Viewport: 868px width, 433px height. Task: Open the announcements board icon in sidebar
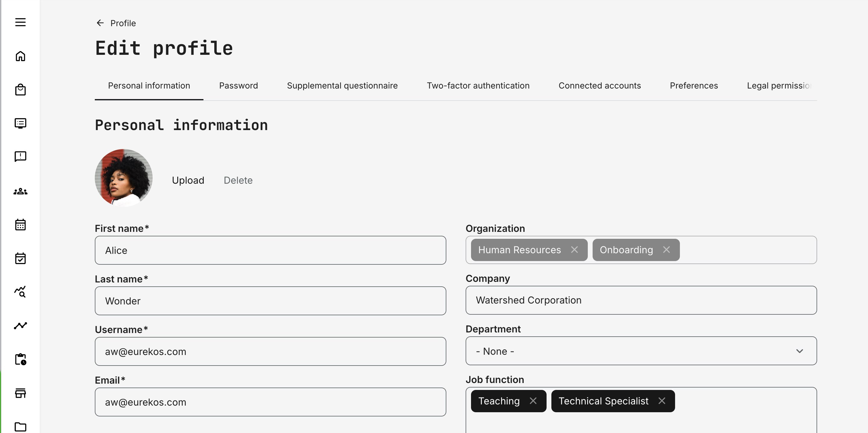point(20,123)
